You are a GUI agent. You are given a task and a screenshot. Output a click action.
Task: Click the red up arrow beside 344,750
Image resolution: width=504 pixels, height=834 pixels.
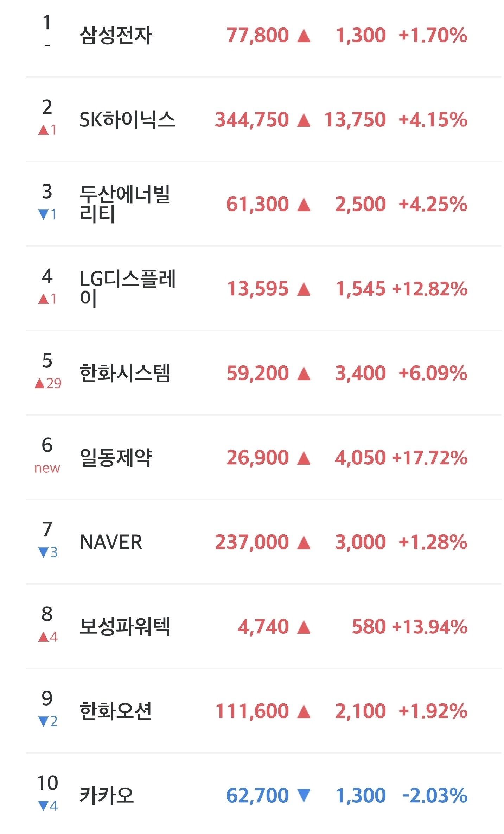click(304, 120)
